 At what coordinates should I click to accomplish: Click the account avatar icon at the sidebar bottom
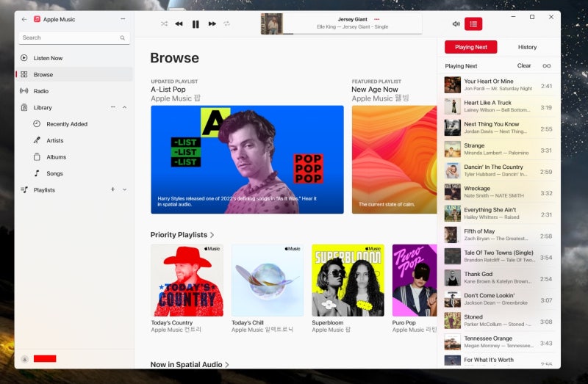coord(25,359)
